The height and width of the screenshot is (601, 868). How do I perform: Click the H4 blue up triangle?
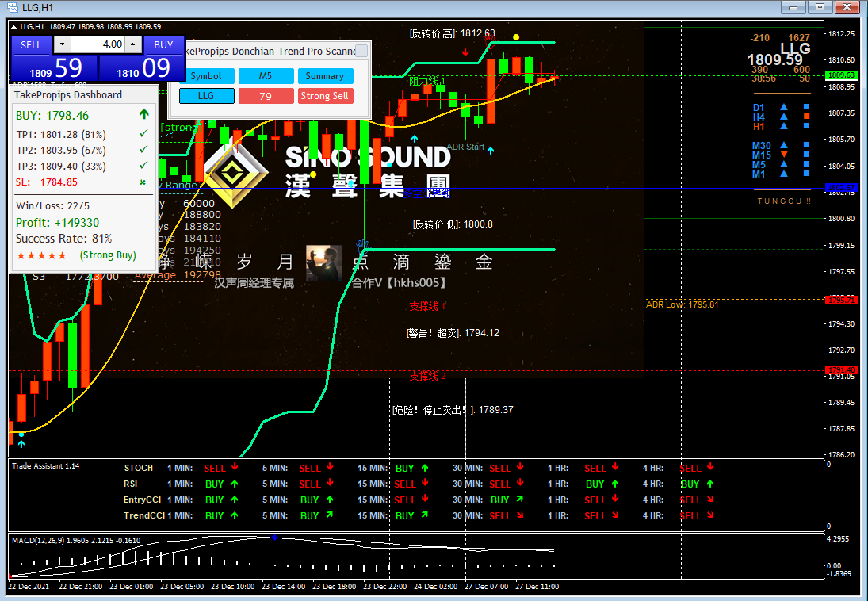784,117
